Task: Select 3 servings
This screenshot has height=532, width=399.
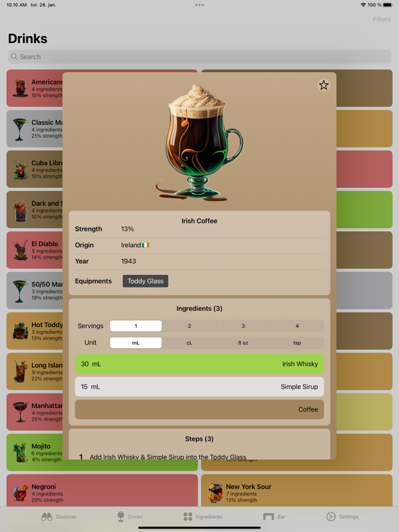Action: [243, 326]
